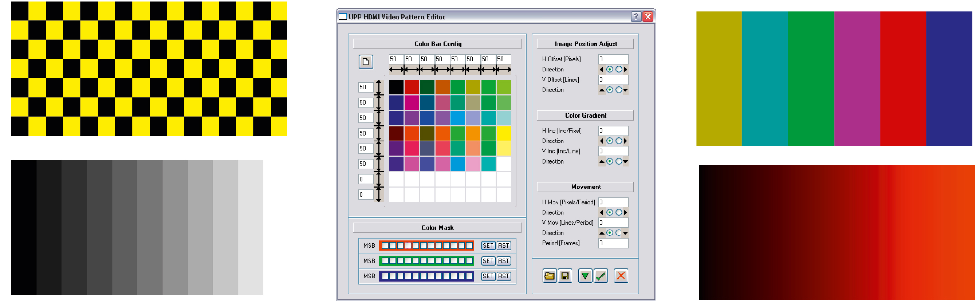Pick the black swatch in the color grid

coord(396,87)
